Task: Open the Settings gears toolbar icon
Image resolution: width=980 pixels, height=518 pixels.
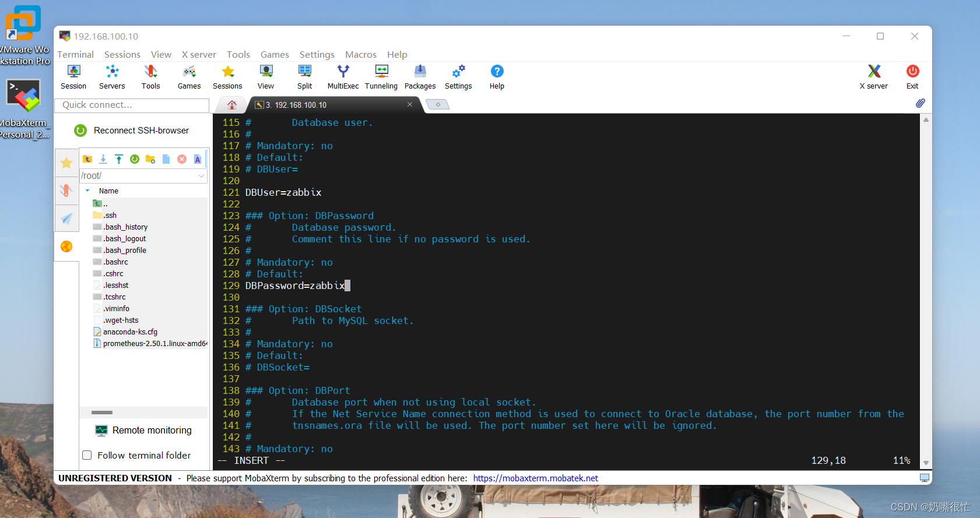Action: (x=458, y=77)
